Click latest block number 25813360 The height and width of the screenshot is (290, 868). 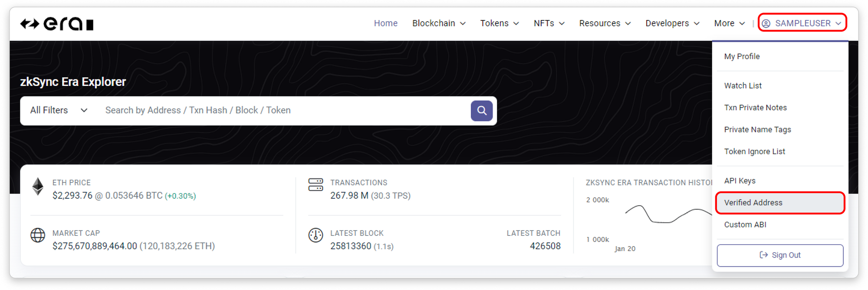pos(351,246)
